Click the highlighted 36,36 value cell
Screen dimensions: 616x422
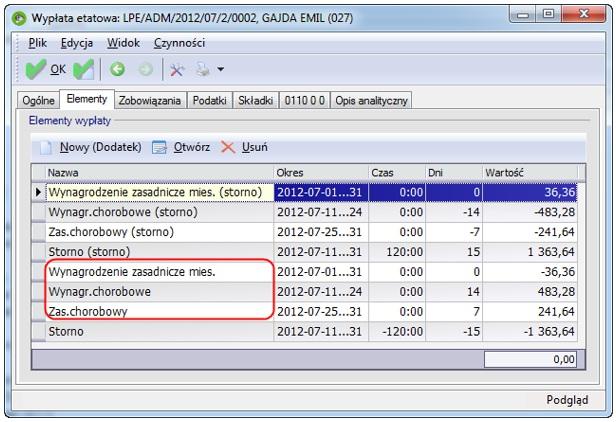point(530,193)
